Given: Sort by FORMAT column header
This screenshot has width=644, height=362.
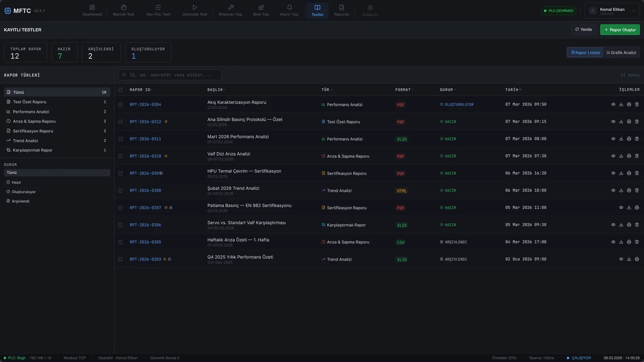Looking at the screenshot, I should (x=404, y=90).
